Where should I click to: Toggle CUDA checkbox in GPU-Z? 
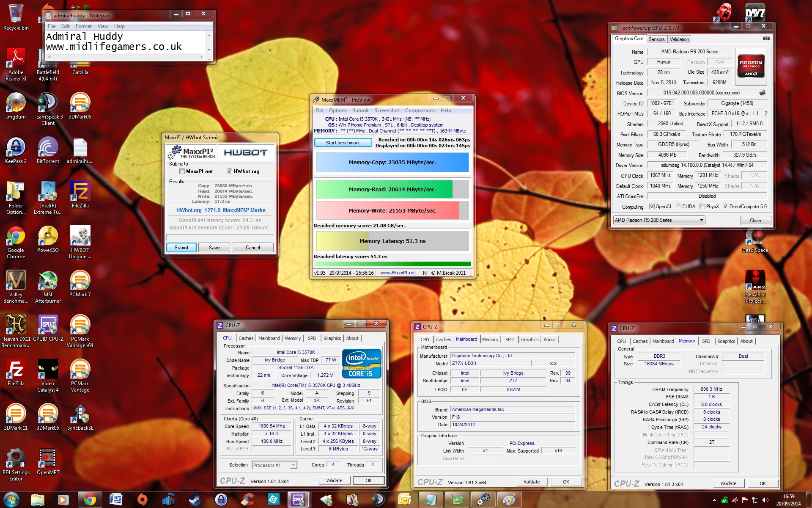678,207
